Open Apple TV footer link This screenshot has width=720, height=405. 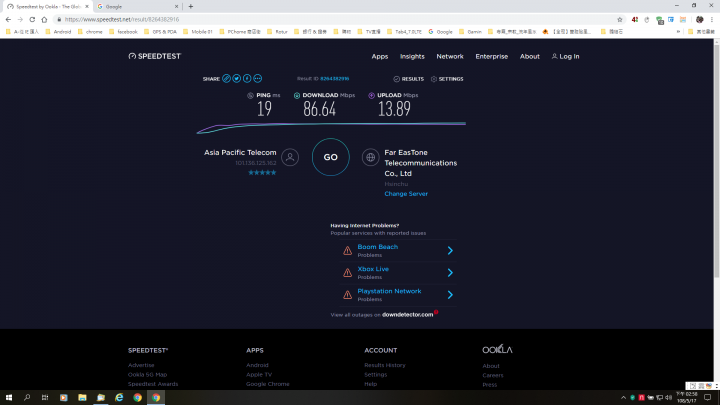click(259, 375)
